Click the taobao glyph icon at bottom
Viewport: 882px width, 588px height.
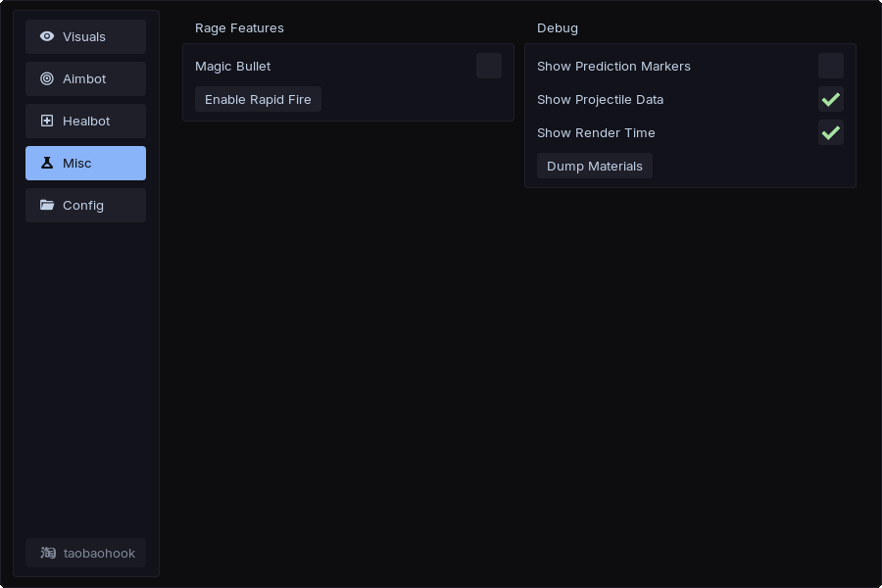coord(48,553)
